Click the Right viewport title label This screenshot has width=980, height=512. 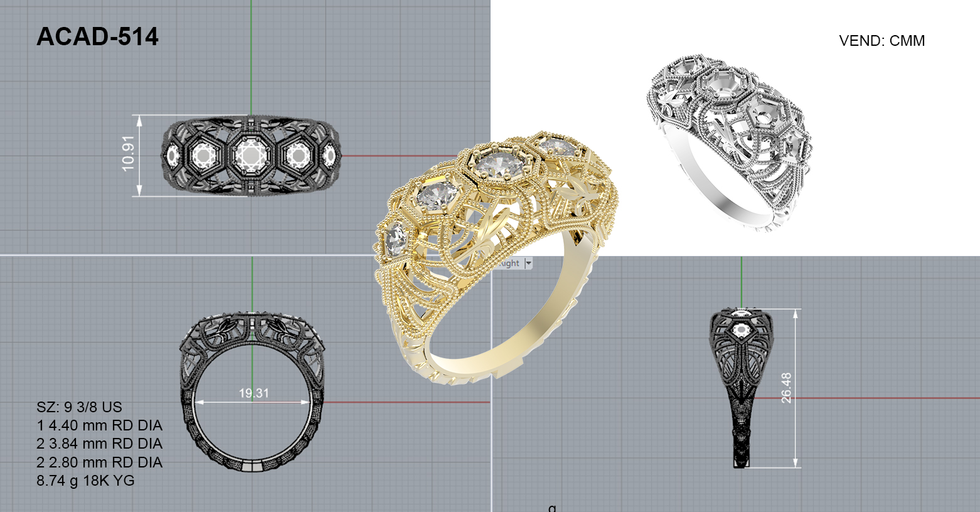pos(511,264)
